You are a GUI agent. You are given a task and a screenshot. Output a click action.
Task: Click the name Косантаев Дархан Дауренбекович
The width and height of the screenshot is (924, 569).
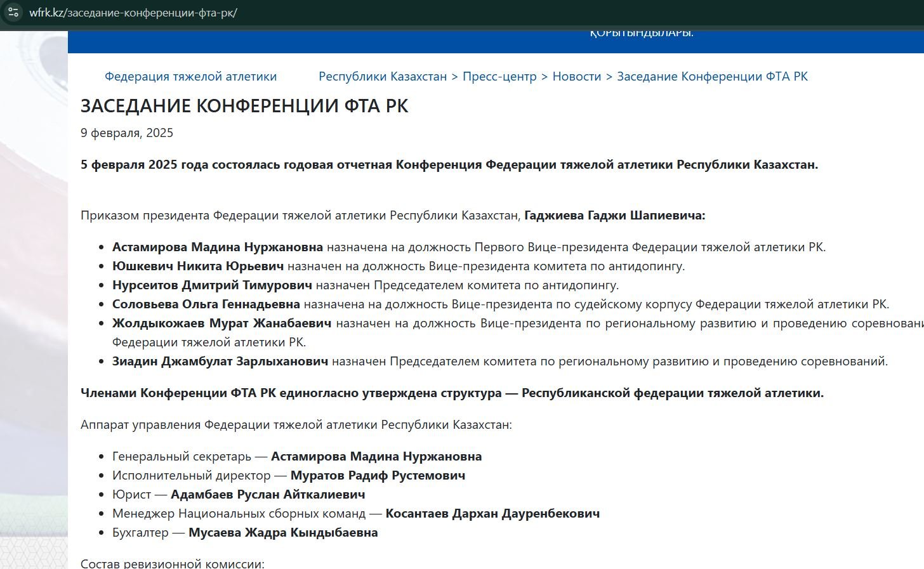pos(492,514)
